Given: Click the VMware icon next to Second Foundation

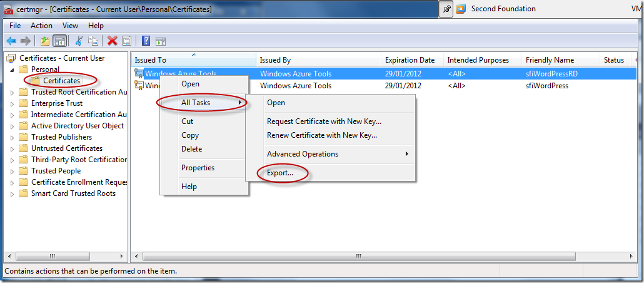Looking at the screenshot, I should point(461,9).
